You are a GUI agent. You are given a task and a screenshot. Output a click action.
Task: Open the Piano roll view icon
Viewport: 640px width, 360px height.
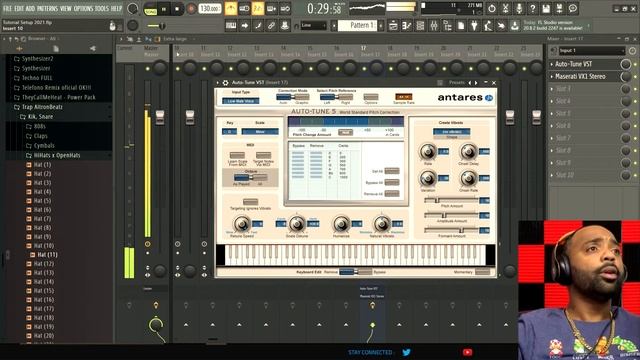click(407, 26)
